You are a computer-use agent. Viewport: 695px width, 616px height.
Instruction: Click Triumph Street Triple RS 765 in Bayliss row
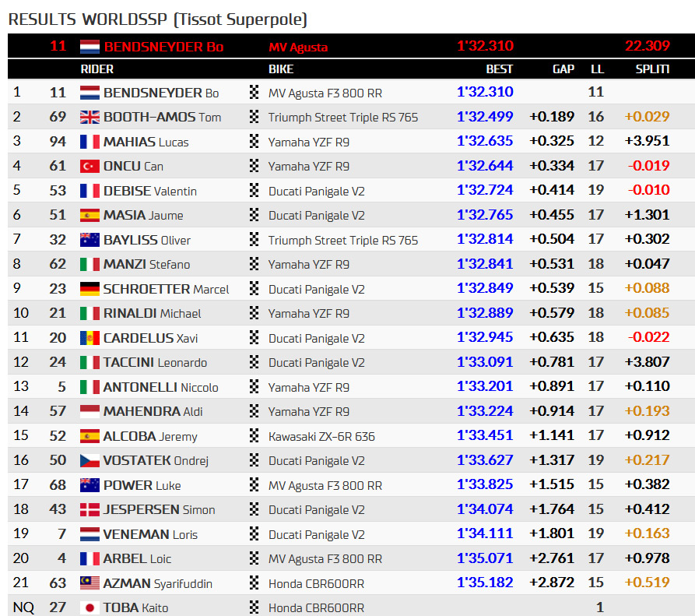pyautogui.click(x=343, y=241)
